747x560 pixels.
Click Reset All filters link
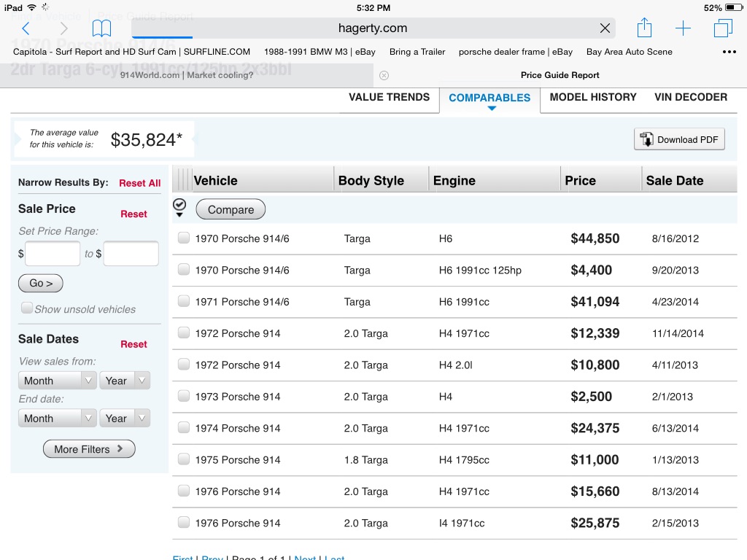[139, 183]
